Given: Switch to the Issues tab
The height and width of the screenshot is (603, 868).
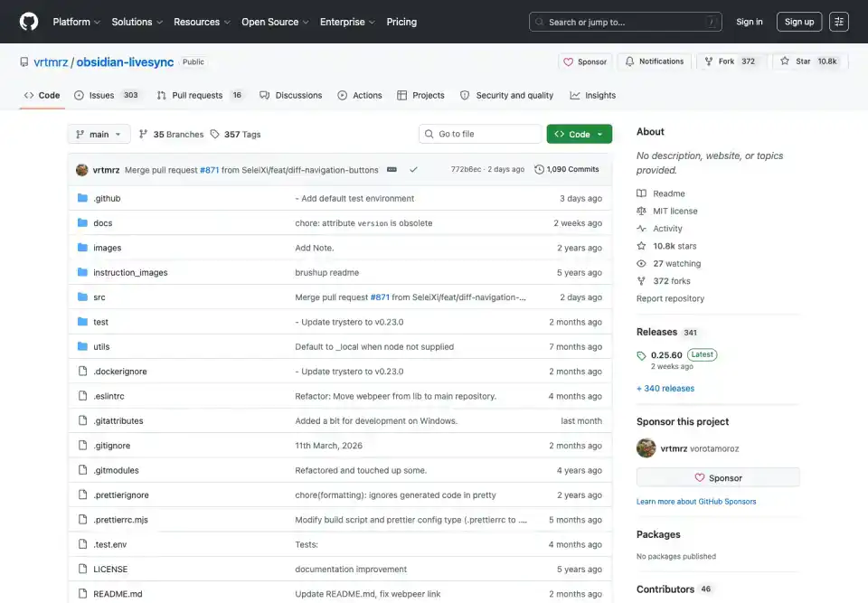Looking at the screenshot, I should tap(107, 95).
